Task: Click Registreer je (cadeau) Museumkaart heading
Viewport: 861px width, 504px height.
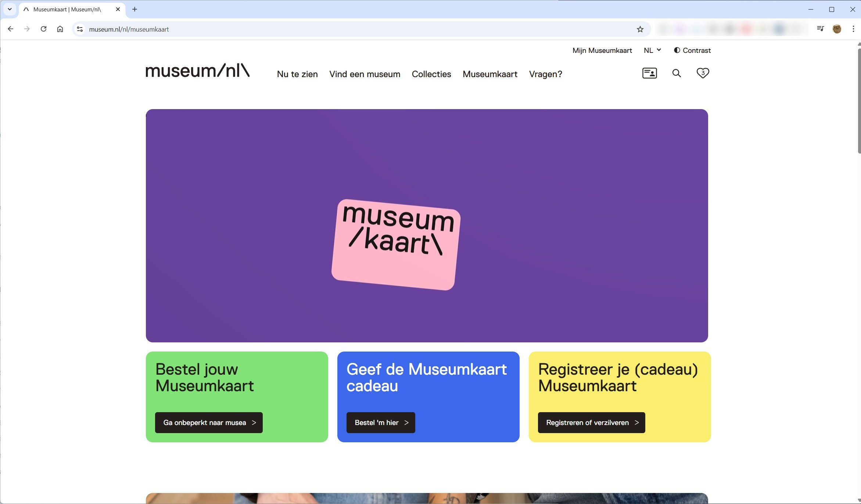Action: [x=618, y=377]
